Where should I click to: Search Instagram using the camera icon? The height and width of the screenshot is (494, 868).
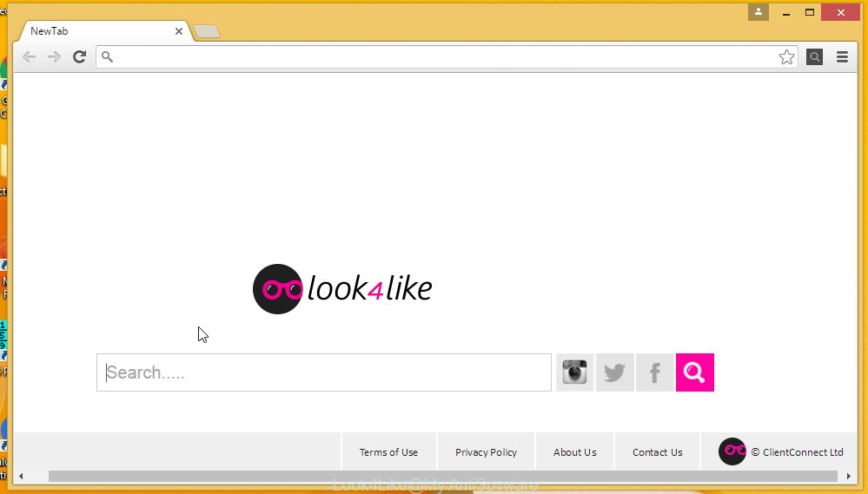point(574,372)
